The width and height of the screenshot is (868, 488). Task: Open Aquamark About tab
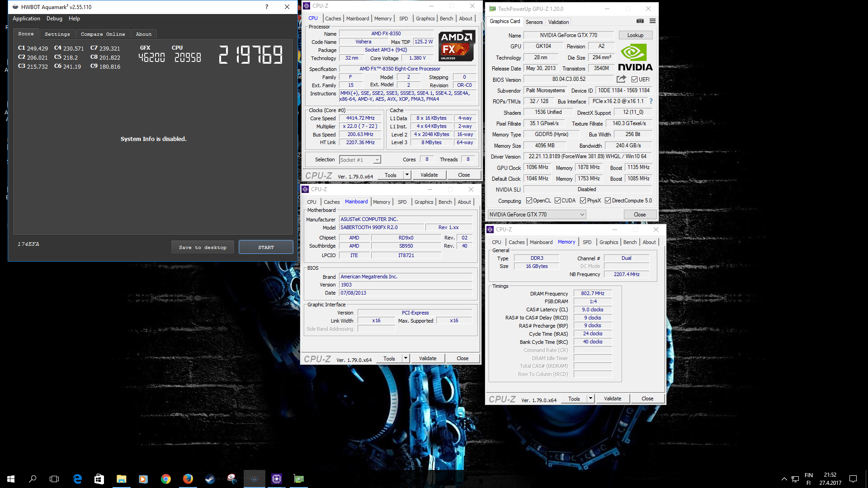point(144,34)
